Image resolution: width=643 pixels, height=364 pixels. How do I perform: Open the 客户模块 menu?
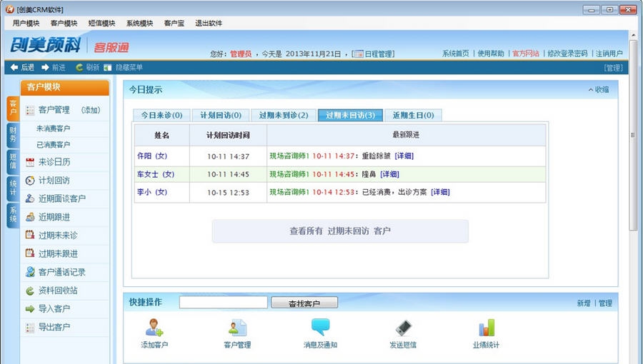click(x=64, y=24)
